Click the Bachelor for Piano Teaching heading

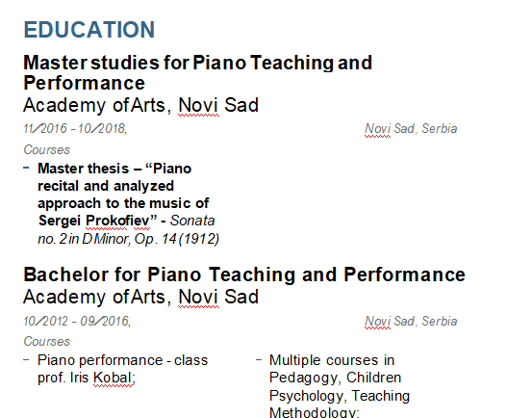(244, 274)
